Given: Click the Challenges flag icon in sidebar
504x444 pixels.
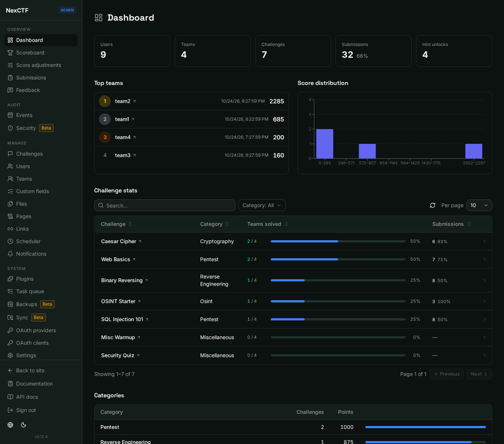Looking at the screenshot, I should coord(10,154).
